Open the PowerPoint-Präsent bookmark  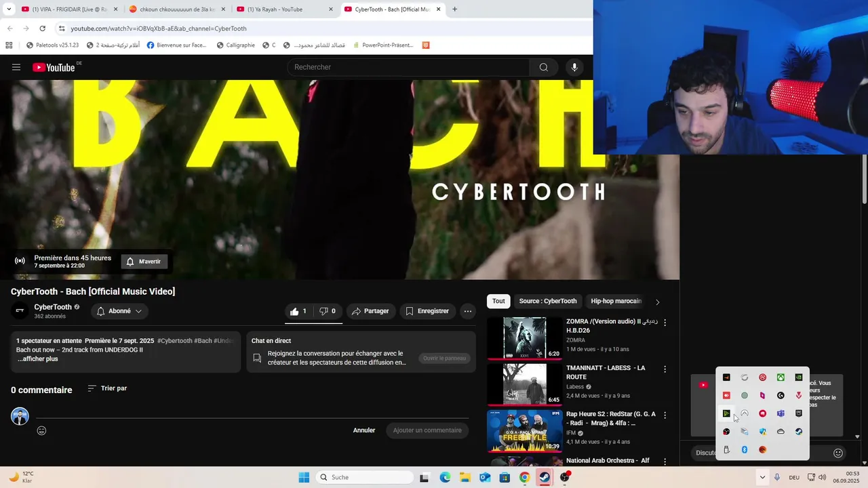[x=382, y=45]
